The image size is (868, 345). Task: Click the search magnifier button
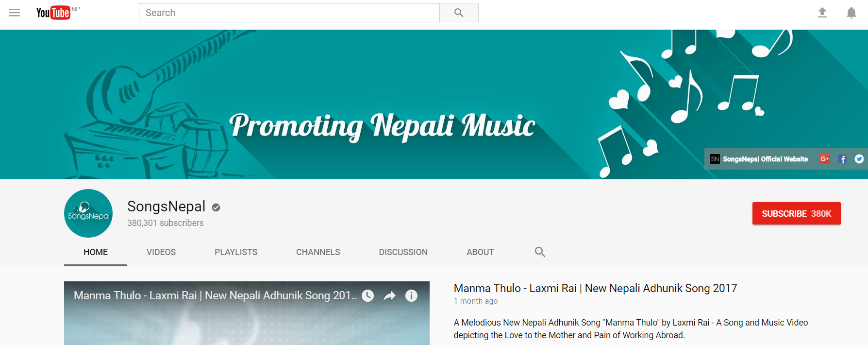click(x=459, y=13)
